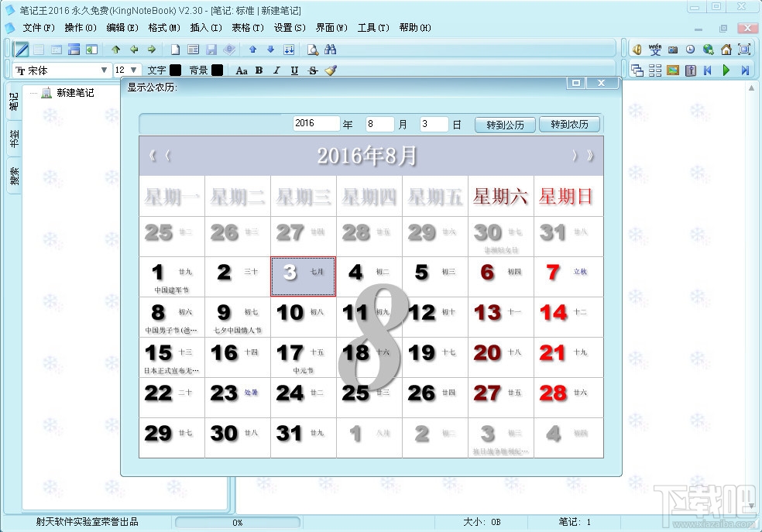Click the full-screen view icon
The width and height of the screenshot is (762, 532).
(x=743, y=50)
